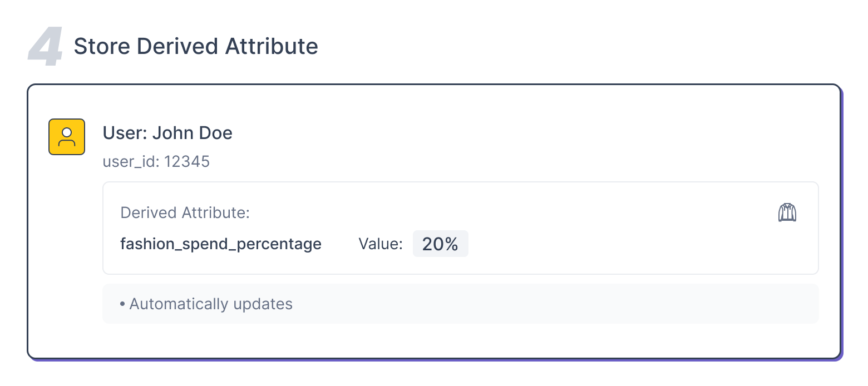Click the jacket icon in attribute card
Image resolution: width=868 pixels, height=386 pixels.
pos(787,212)
